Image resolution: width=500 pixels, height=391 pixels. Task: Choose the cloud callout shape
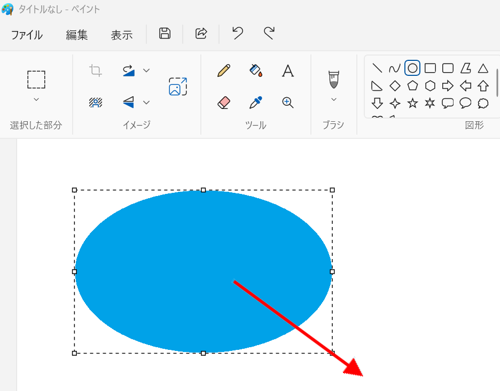pos(483,104)
